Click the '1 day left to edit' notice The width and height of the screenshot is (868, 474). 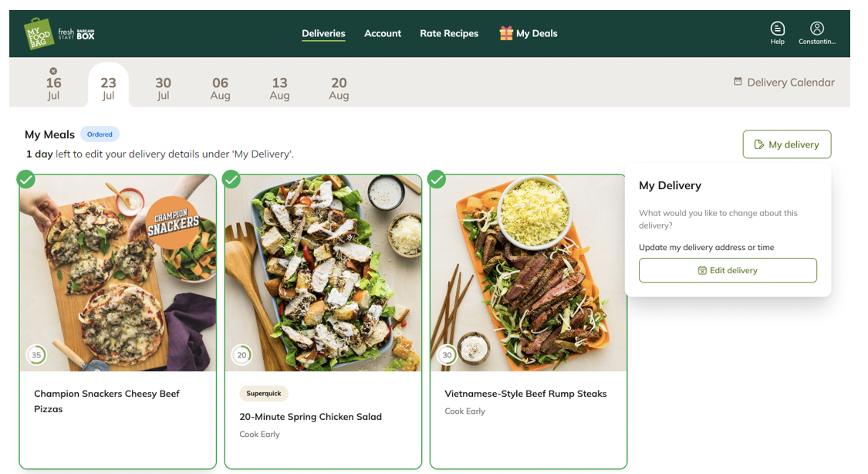pos(160,154)
